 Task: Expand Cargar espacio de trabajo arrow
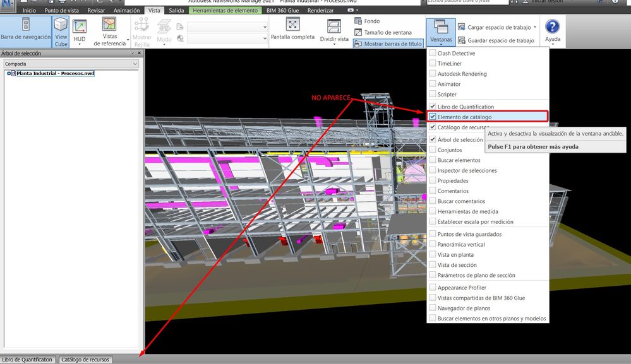535,27
